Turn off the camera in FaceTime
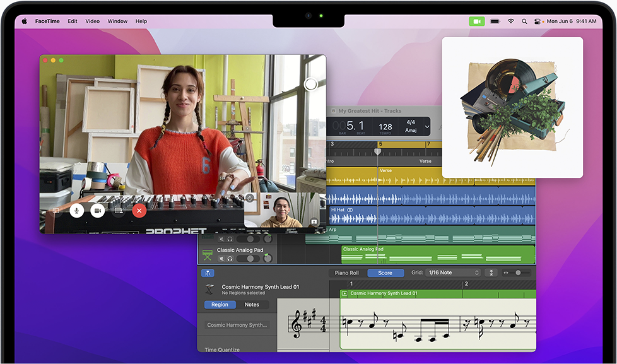The width and height of the screenshot is (617, 364). [x=98, y=211]
